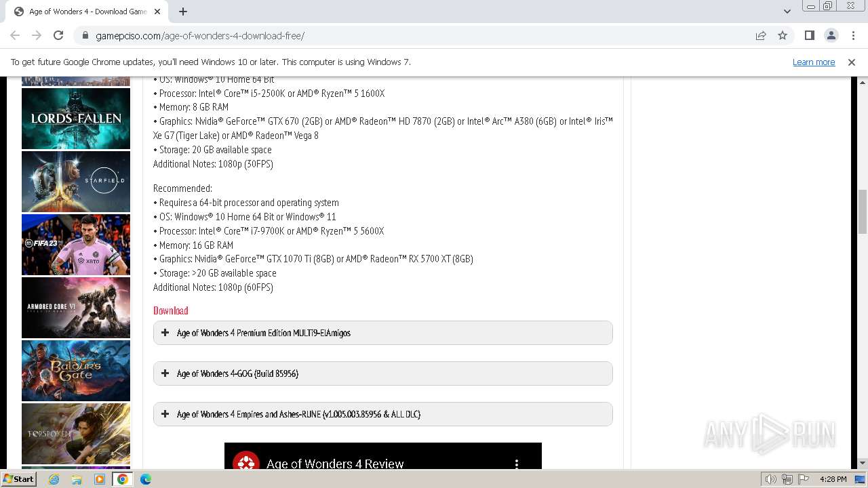This screenshot has width=868, height=488.
Task: Launch Microsoft Edge from taskbar
Action: click(146, 479)
